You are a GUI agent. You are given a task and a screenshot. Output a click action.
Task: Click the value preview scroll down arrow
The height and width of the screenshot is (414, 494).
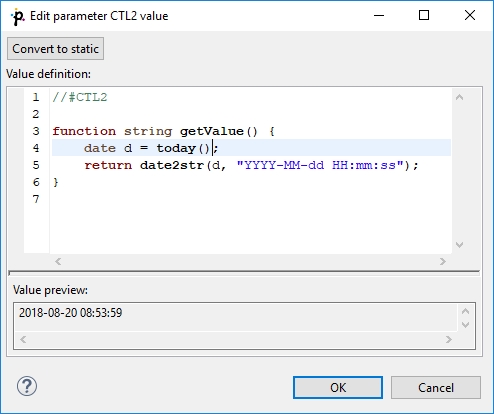pyautogui.click(x=466, y=324)
